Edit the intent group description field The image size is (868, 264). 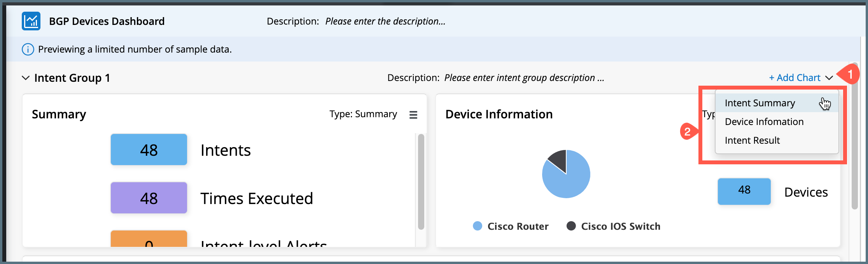click(524, 78)
